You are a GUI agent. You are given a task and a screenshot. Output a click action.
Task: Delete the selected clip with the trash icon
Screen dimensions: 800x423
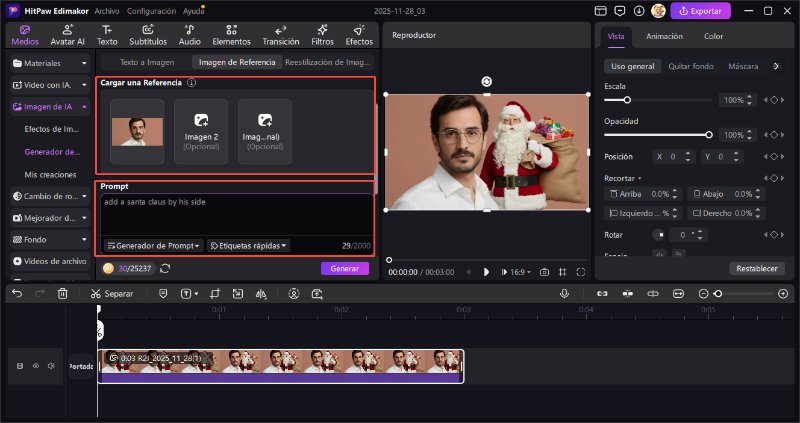click(x=62, y=294)
